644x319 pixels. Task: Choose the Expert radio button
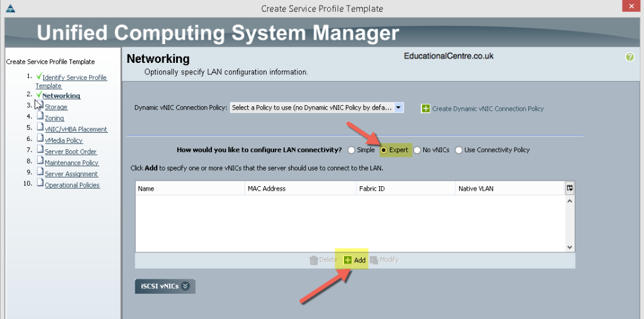384,150
